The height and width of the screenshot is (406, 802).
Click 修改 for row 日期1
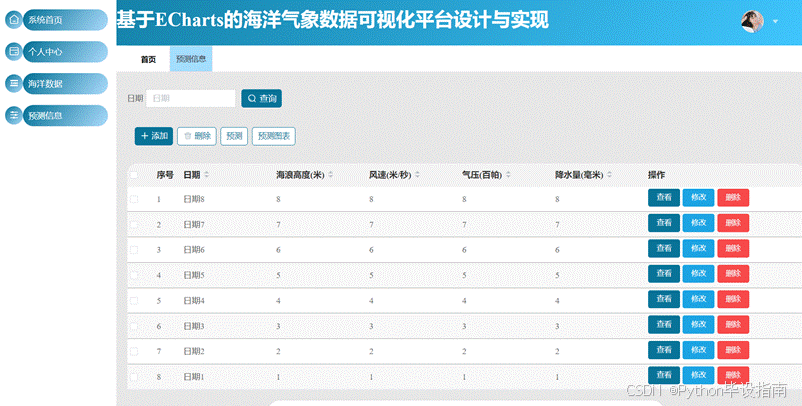click(x=698, y=375)
